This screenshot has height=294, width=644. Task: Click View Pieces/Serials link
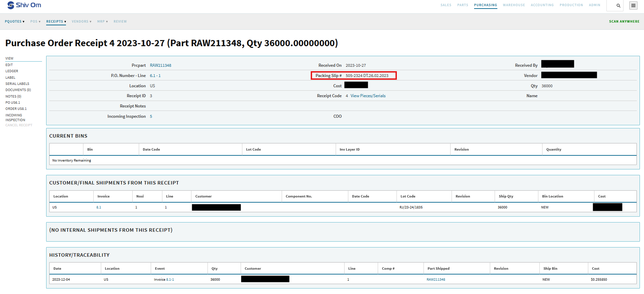(x=368, y=96)
